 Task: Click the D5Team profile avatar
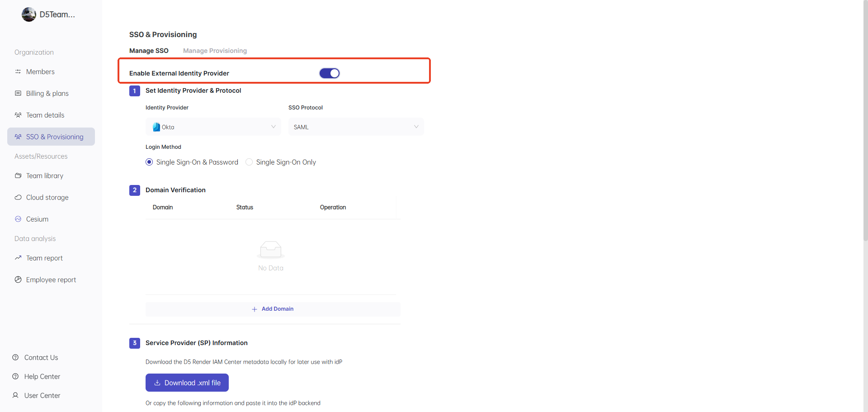pos(29,14)
